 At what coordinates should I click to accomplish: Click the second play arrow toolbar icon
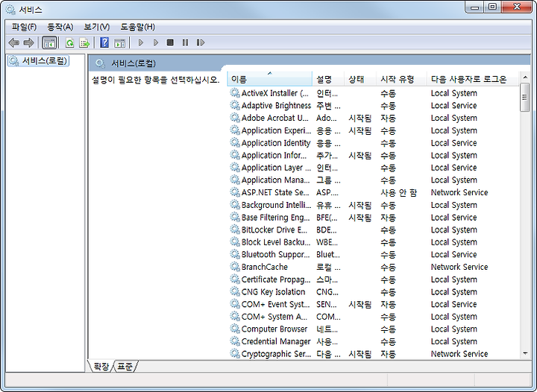[155, 42]
